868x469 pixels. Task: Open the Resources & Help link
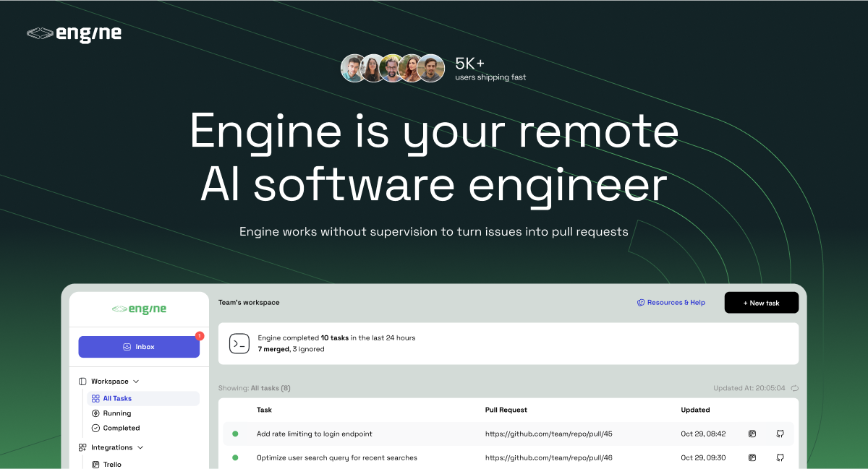tap(671, 302)
